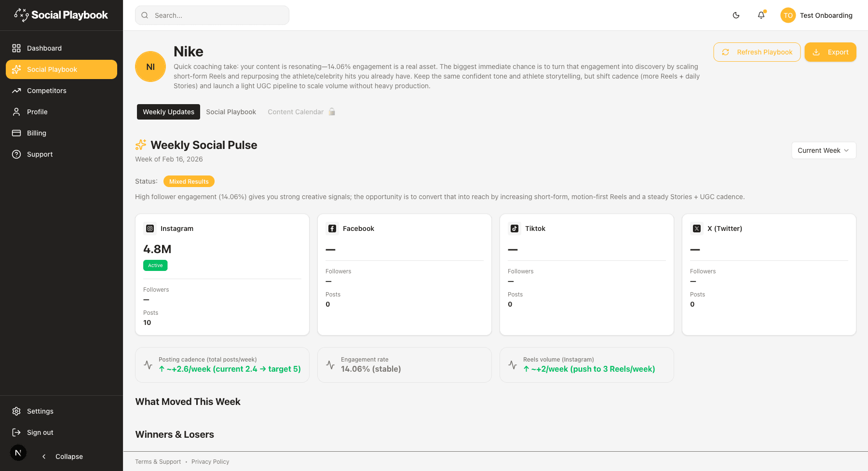Click the Refresh Playbook button
868x471 pixels.
click(x=757, y=52)
